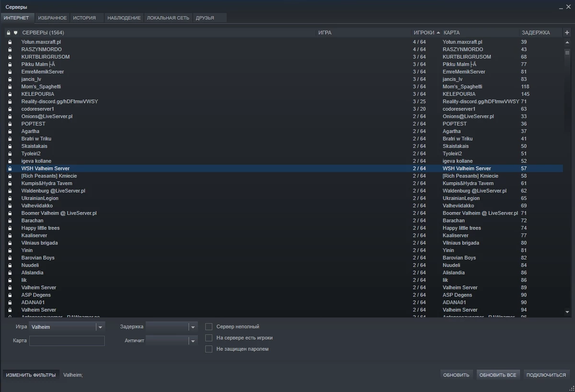Click the lock icon next to Skaistakais

click(10, 146)
